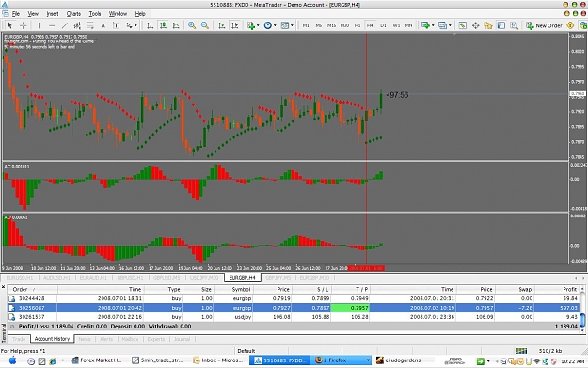This screenshot has width=588, height=368.
Task: Choose the horizontal line tool
Action: coord(52,25)
